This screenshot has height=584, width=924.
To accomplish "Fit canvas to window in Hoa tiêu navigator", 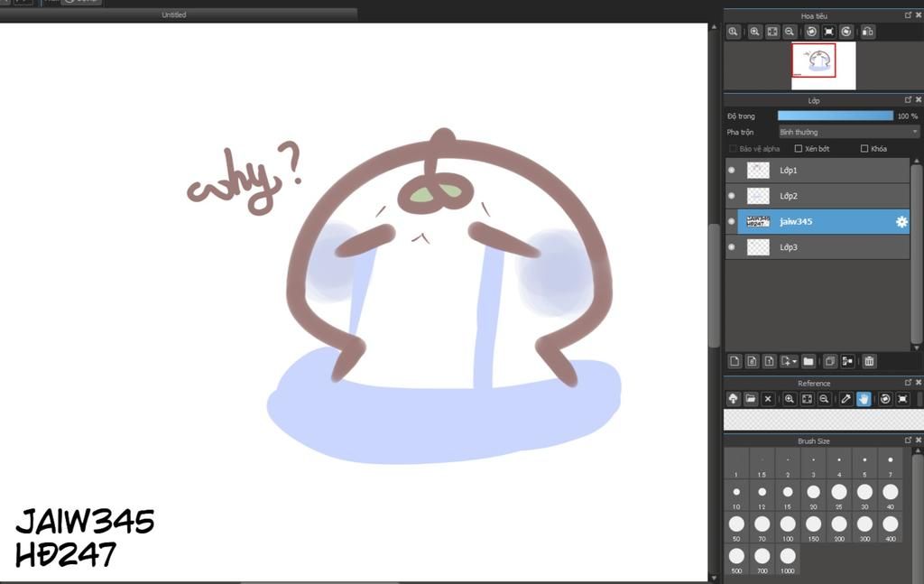I will pyautogui.click(x=772, y=32).
